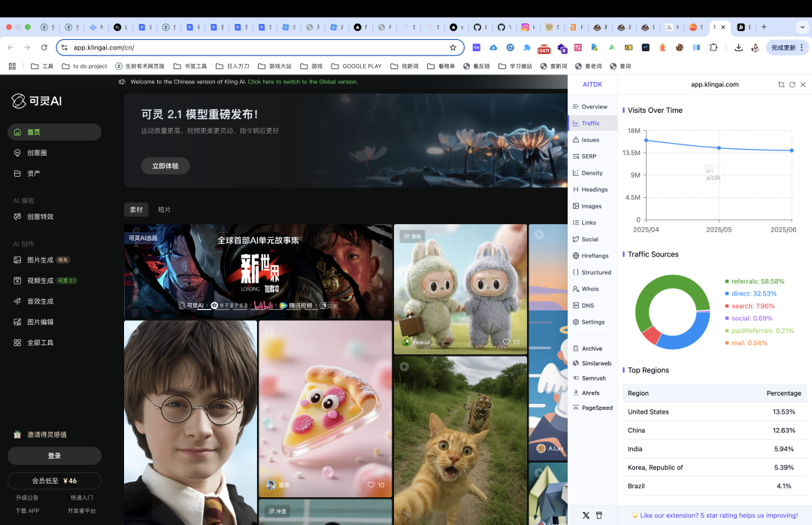Open PageSpeed from AITDK sidebar
This screenshot has height=525, width=812.
click(x=592, y=408)
